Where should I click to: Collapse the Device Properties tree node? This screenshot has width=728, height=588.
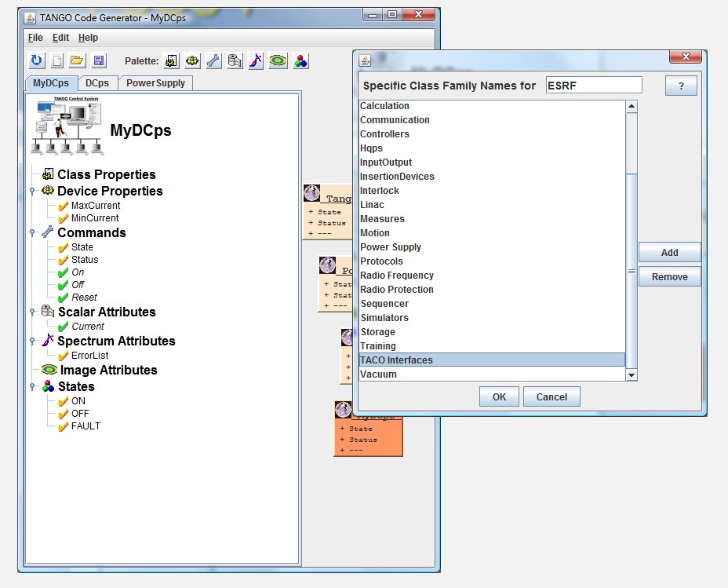[32, 191]
